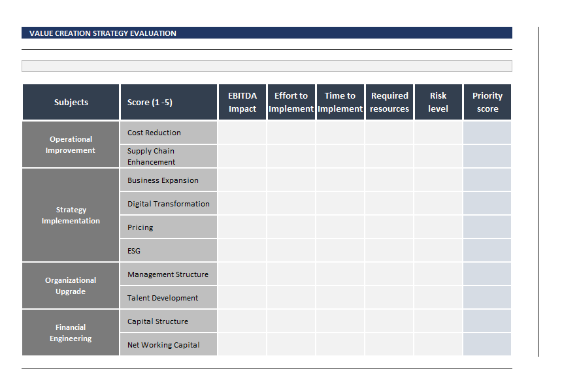Select EBITDA Impact cell for Cost Reduction
The image size is (562, 392).
(x=242, y=133)
